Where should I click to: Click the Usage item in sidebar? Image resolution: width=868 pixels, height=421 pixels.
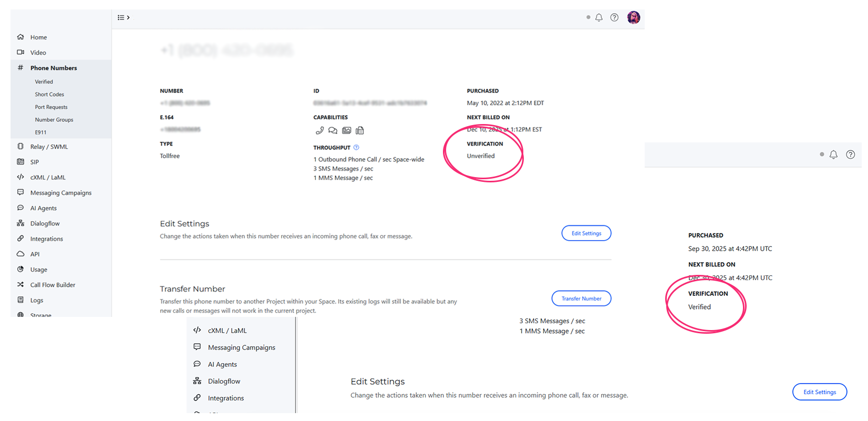[x=39, y=270]
